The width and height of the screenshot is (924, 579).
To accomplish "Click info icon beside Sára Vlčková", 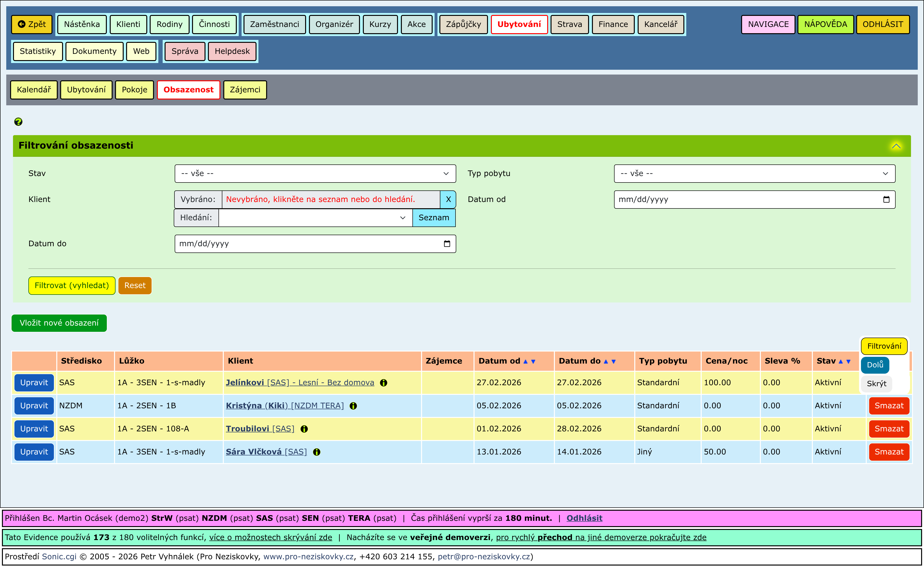I will pyautogui.click(x=317, y=452).
